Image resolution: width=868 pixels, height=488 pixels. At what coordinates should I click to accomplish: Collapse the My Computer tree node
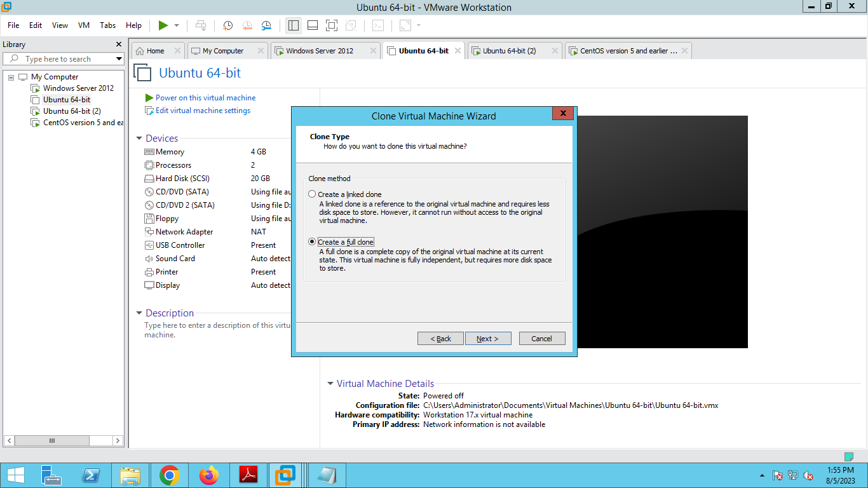11,77
